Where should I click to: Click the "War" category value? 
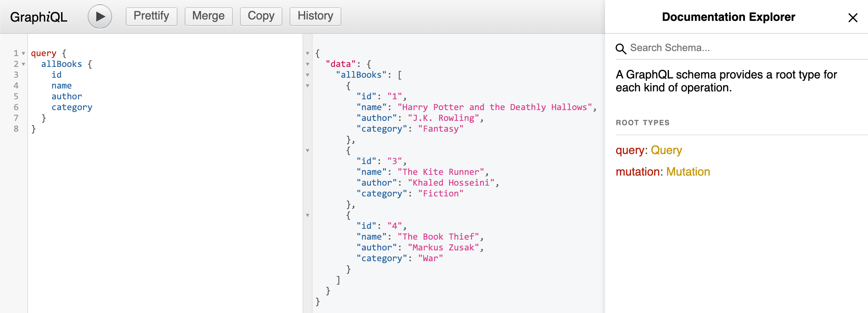tap(430, 258)
